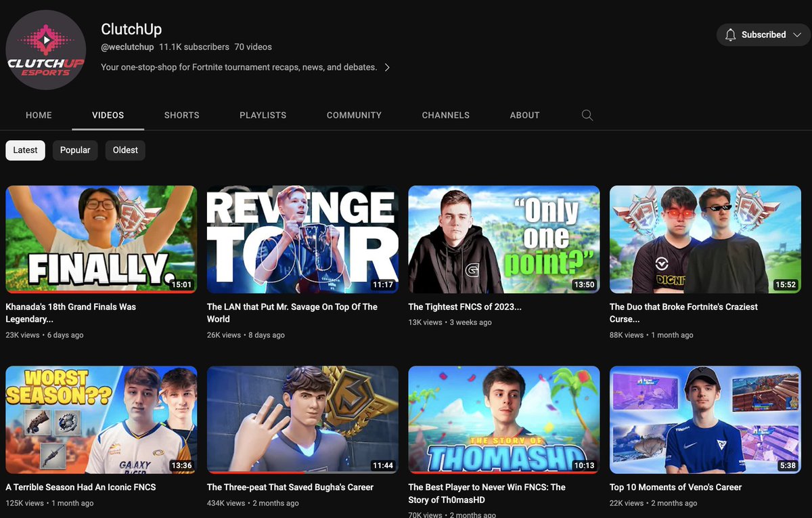Click title 'The LAN that Put Mr. Savage On Top'

(292, 313)
